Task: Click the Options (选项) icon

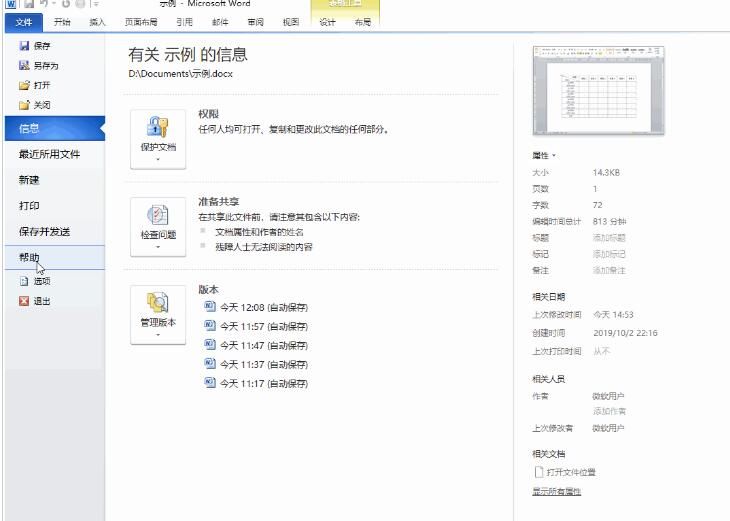Action: pyautogui.click(x=24, y=281)
